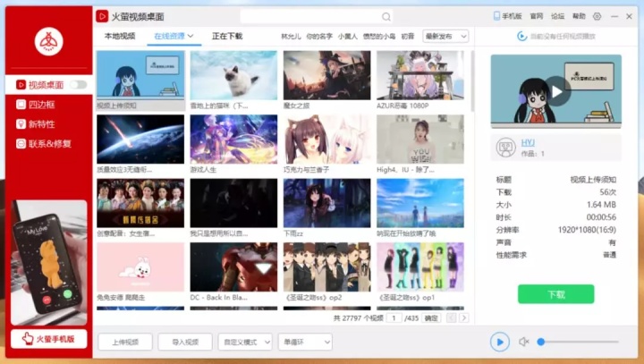Open the 单循环 loop mode dropdown
644x364 pixels.
(305, 342)
